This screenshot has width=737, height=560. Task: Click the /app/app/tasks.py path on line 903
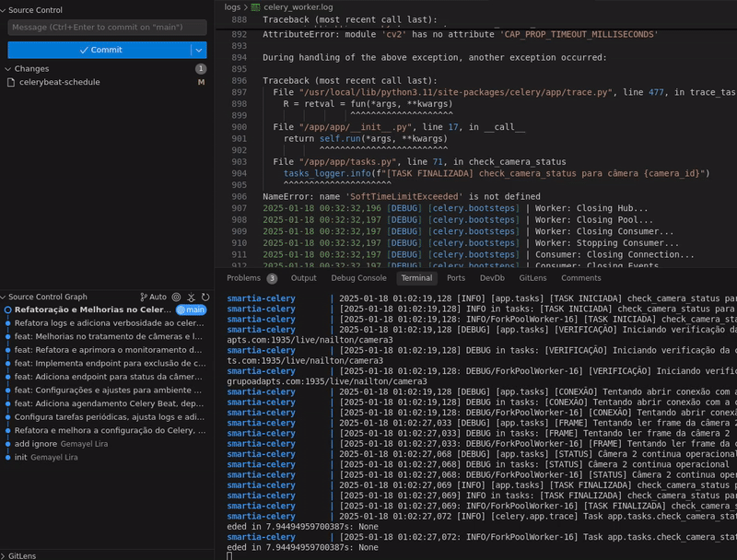point(348,162)
